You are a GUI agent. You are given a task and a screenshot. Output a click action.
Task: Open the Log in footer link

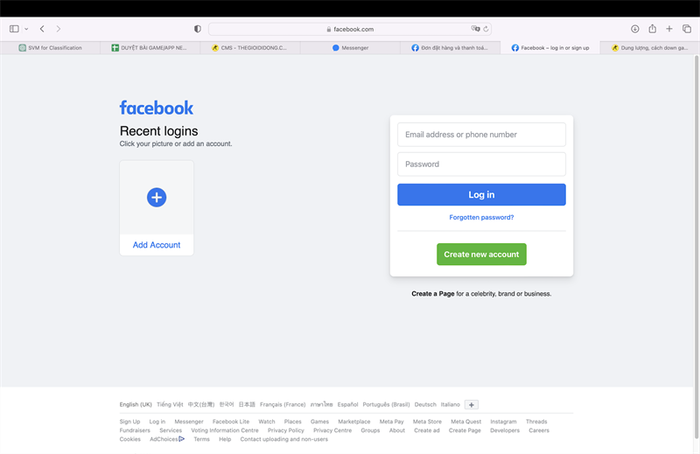pyautogui.click(x=157, y=421)
